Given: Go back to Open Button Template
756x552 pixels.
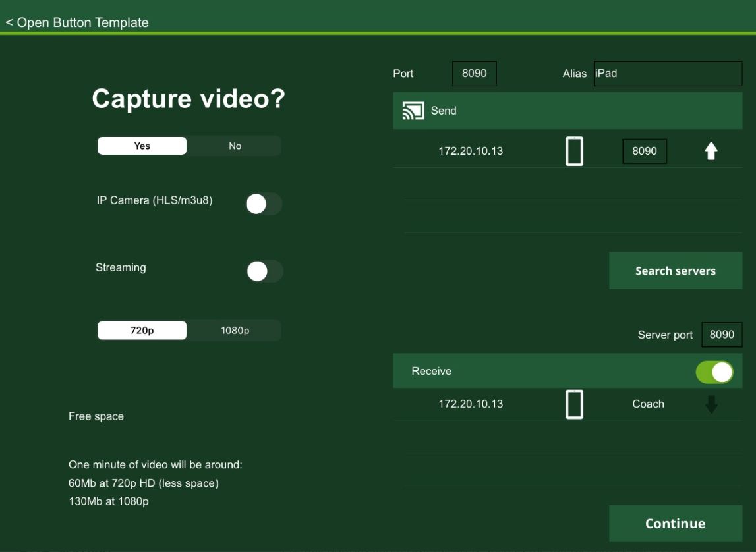Looking at the screenshot, I should (77, 22).
